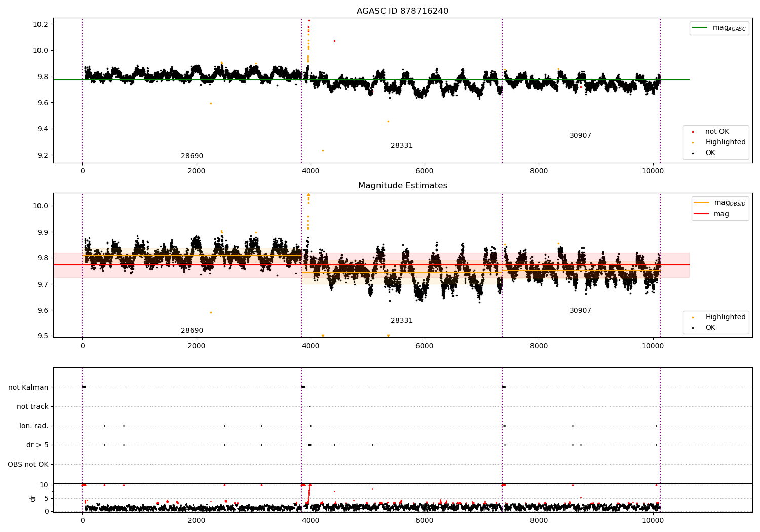
Task: Click the 9.7 y-axis tick in middle plot
Action: (43, 284)
